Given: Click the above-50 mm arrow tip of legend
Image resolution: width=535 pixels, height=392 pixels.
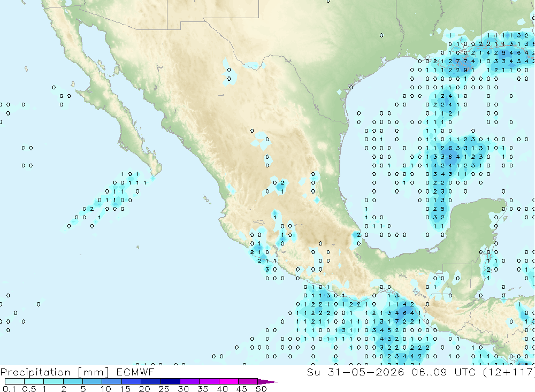Looking at the screenshot, I should (267, 381).
